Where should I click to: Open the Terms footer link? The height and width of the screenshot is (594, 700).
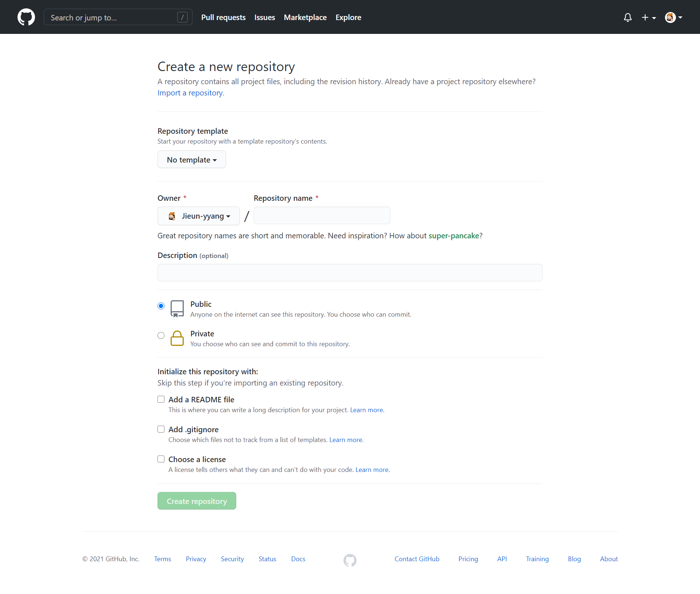point(163,559)
